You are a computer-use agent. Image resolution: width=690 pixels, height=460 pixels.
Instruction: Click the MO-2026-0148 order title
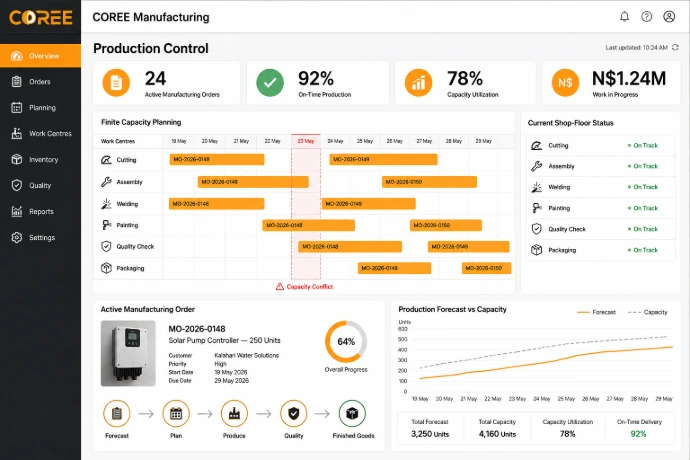coord(197,329)
